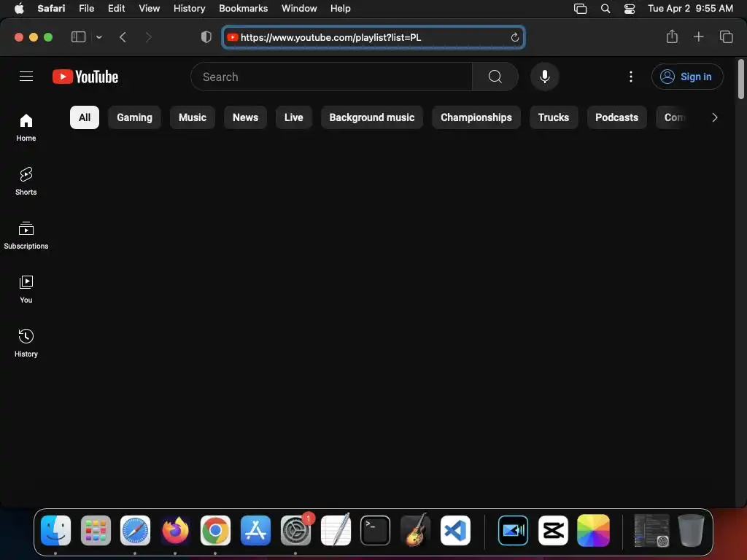The height and width of the screenshot is (560, 747).
Task: Open Control Center in menu bar
Action: (x=630, y=8)
